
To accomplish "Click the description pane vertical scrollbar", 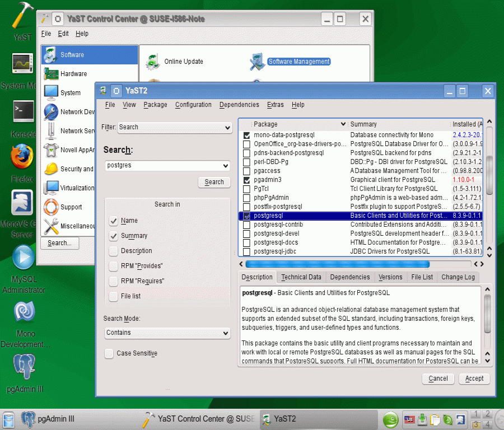I will [487, 314].
